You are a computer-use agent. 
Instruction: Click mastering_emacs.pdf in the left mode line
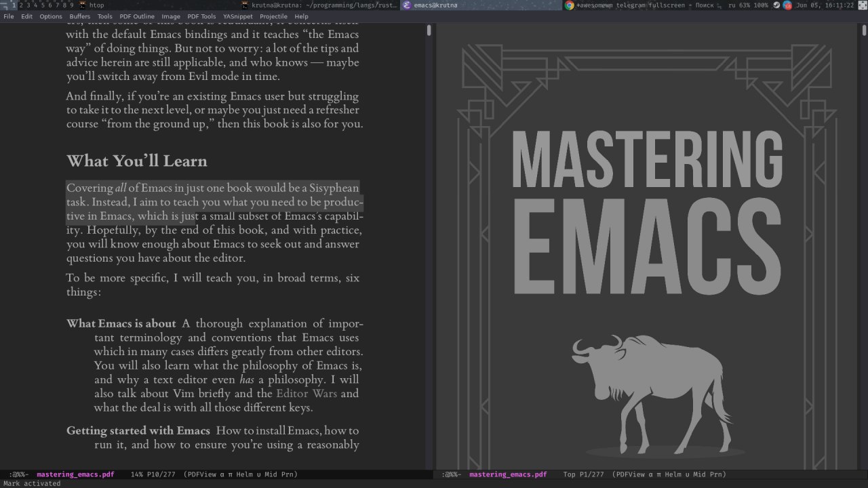pos(75,474)
